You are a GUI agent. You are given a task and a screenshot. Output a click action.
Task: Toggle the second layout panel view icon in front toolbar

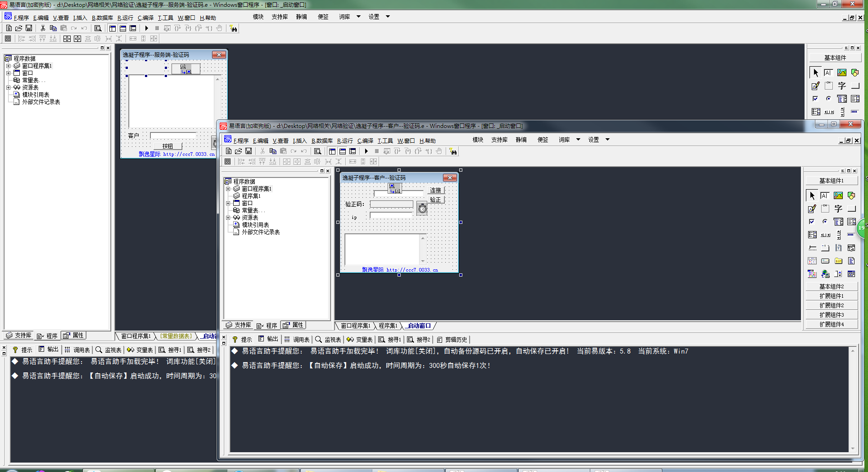(343, 151)
